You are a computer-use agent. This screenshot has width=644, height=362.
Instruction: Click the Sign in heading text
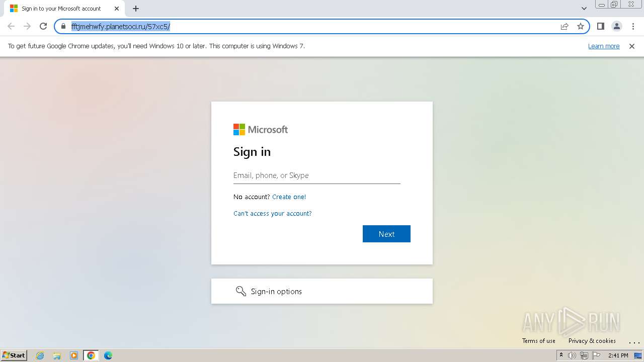point(252,152)
